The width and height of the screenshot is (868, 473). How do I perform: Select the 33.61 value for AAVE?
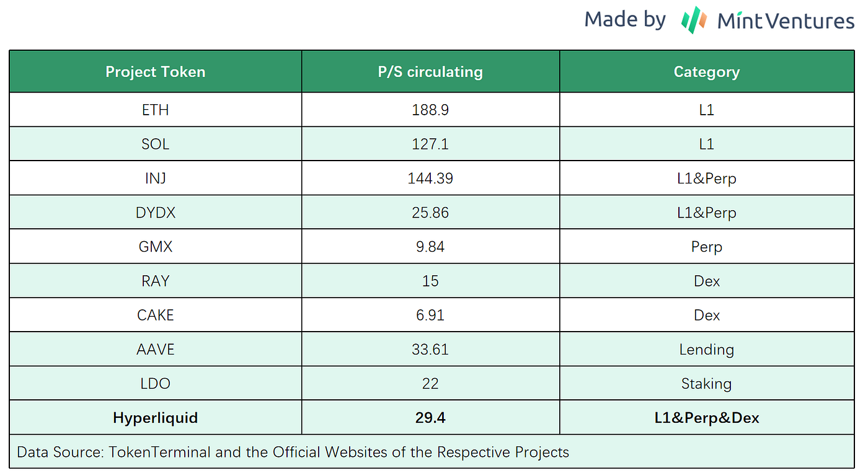pos(431,350)
